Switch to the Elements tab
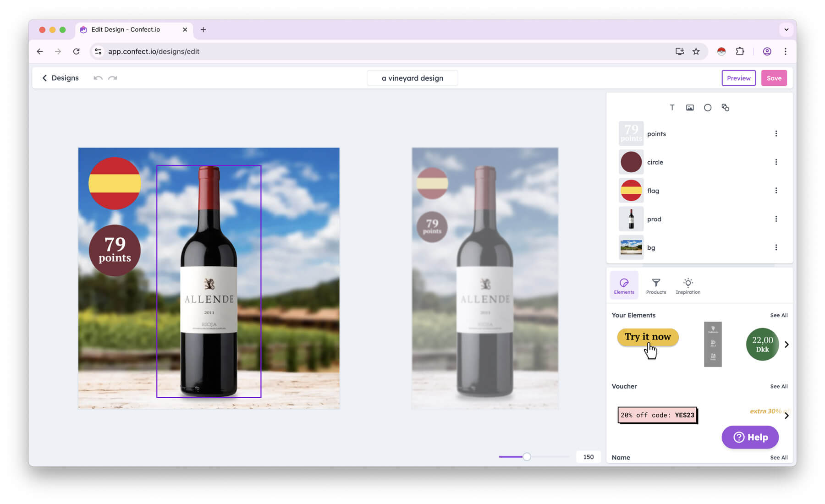The width and height of the screenshot is (825, 504). click(624, 285)
